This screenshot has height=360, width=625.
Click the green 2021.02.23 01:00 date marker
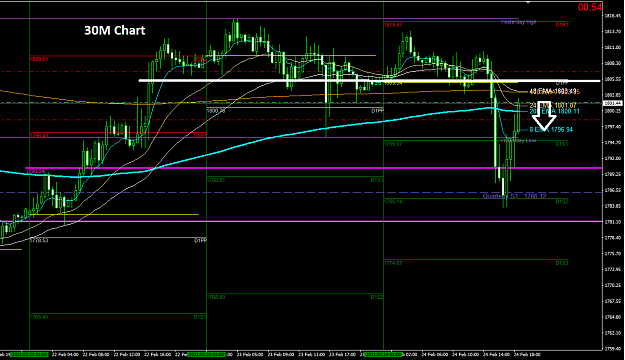(x=206, y=354)
